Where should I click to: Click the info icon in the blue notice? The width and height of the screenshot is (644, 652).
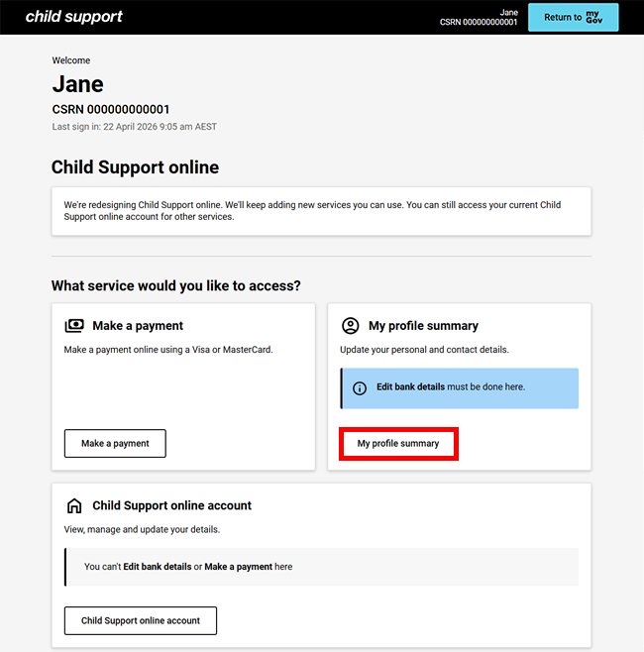(x=360, y=388)
